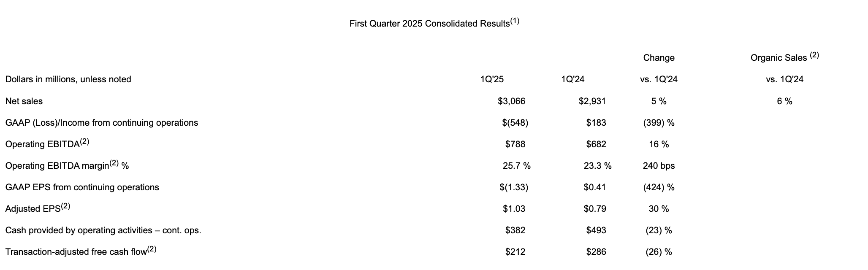Click the 6 % organic sales value
The height and width of the screenshot is (270, 868).
[x=784, y=101]
